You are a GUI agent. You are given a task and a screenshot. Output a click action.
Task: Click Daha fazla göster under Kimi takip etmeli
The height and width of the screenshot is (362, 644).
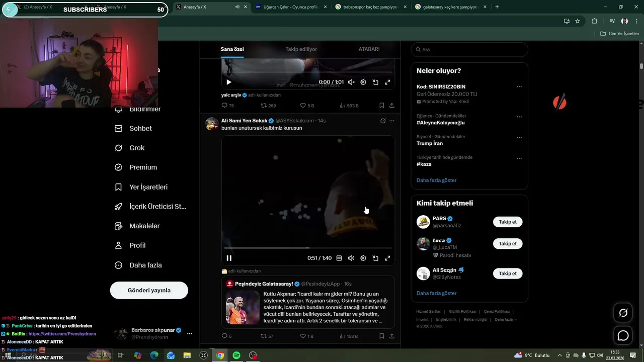[x=436, y=293]
